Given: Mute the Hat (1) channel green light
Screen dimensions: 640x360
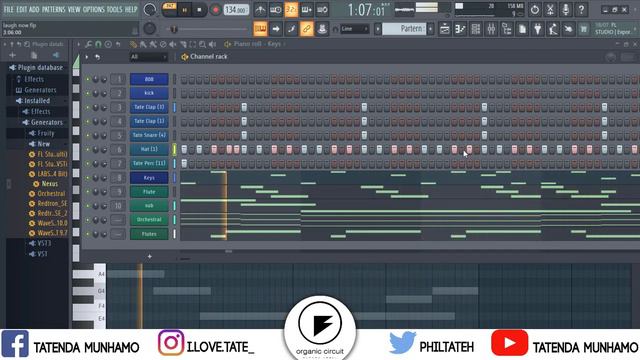Looking at the screenshot, I should tap(87, 150).
